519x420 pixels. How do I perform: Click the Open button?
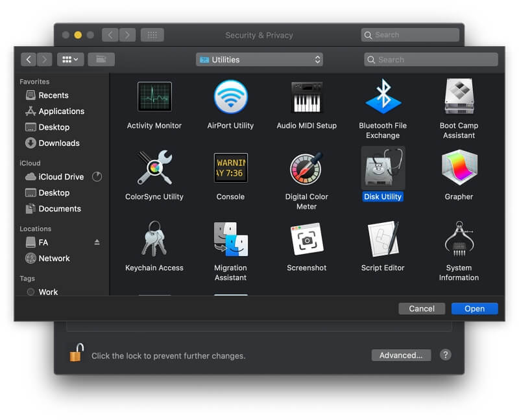pyautogui.click(x=475, y=309)
